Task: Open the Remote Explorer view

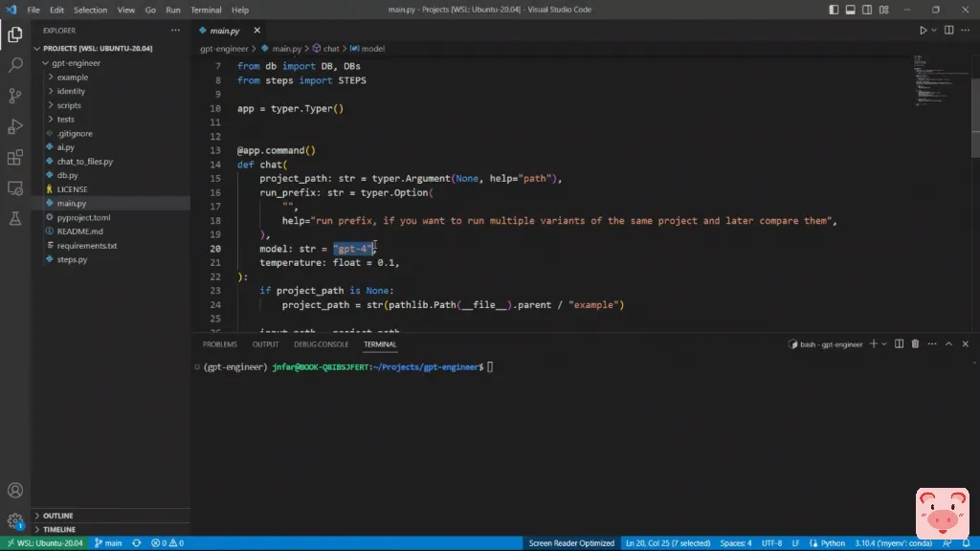Action: (x=15, y=188)
